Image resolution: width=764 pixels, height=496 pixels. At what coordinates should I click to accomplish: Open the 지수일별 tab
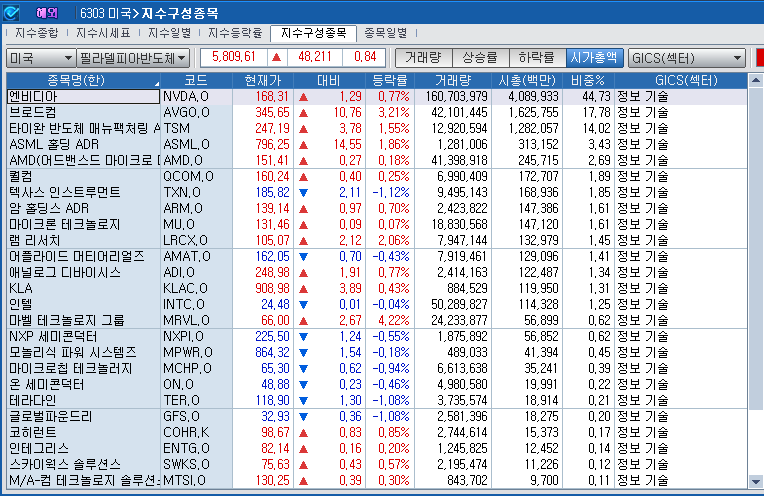[170, 33]
